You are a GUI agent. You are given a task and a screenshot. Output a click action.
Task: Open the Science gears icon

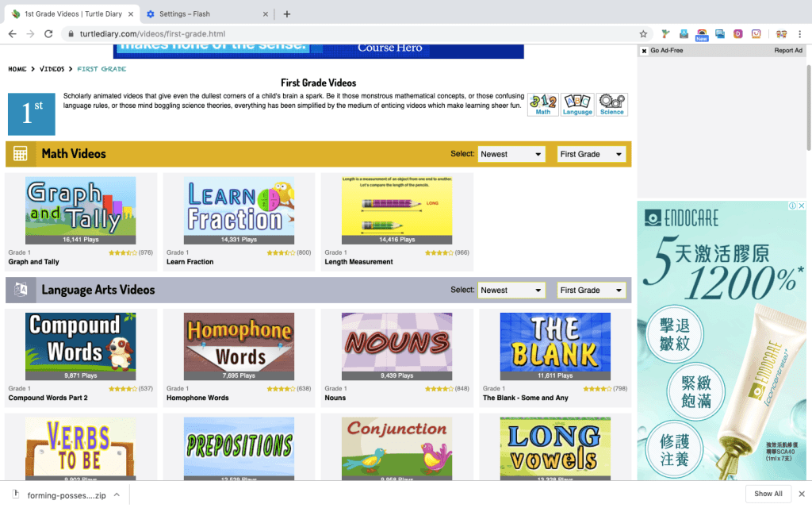(x=611, y=105)
